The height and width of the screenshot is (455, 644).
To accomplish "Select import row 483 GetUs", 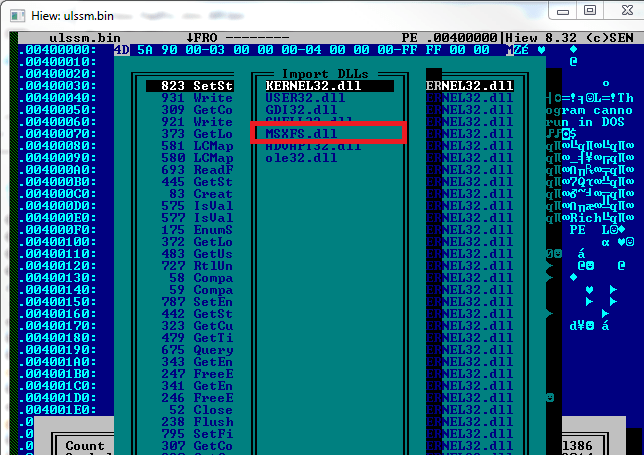I will pyautogui.click(x=197, y=254).
